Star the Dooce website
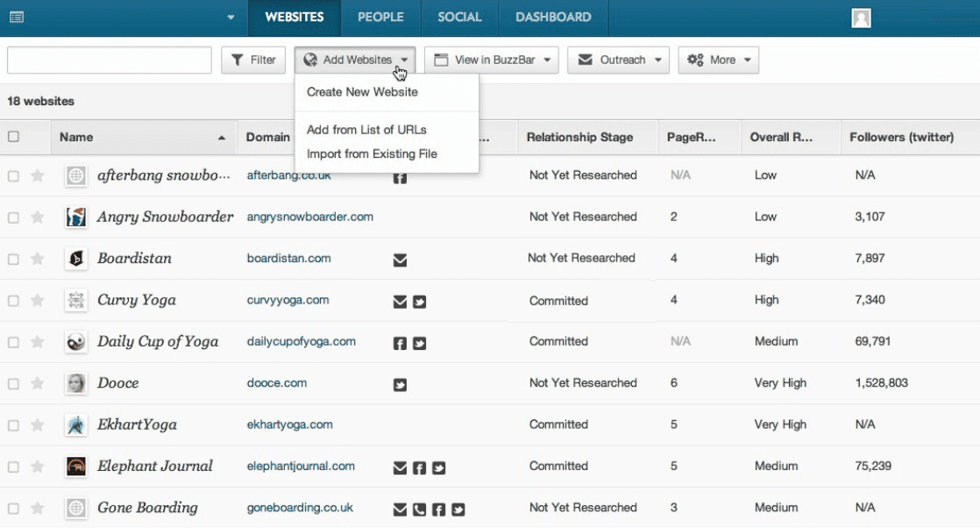 coord(38,383)
